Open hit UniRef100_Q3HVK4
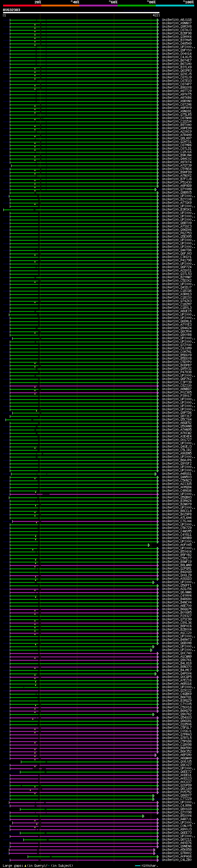The image size is (197, 868). coord(177,37)
